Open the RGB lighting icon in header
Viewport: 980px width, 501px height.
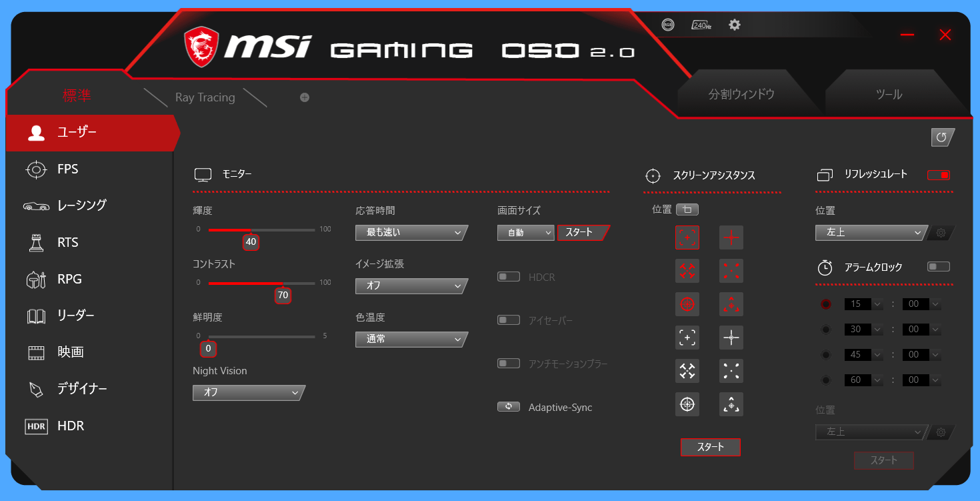(668, 25)
